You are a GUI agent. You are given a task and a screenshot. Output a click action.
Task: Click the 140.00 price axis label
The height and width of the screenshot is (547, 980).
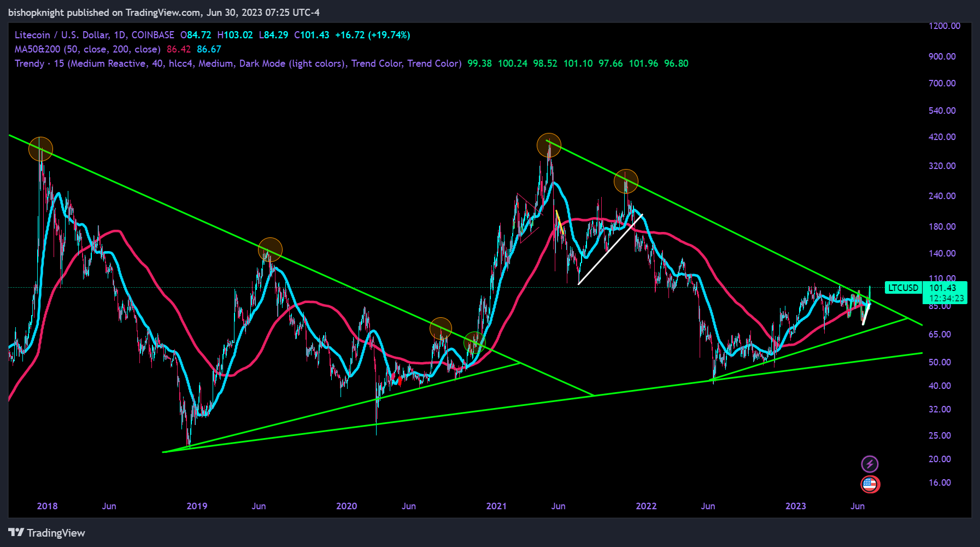coord(942,253)
